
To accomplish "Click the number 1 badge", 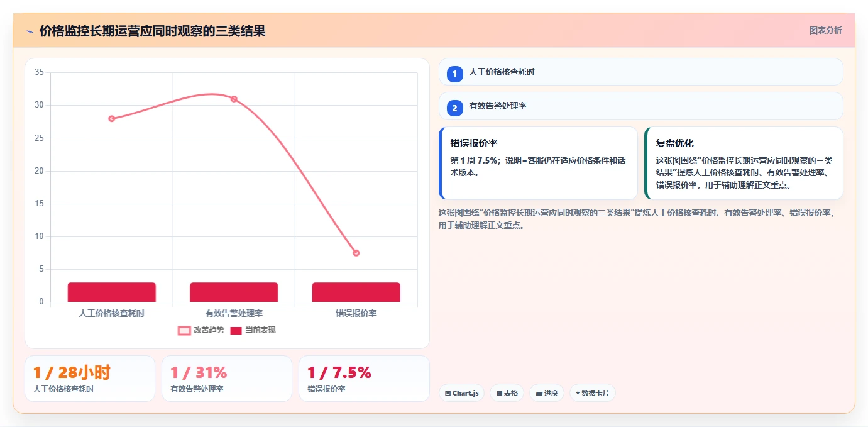I will point(454,74).
